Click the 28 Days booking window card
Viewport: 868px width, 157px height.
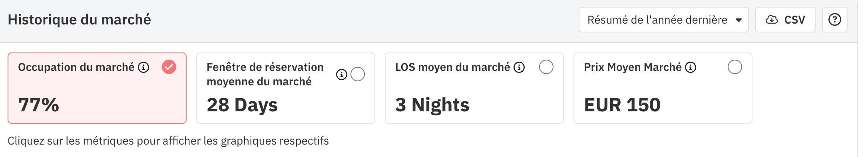coord(286,88)
